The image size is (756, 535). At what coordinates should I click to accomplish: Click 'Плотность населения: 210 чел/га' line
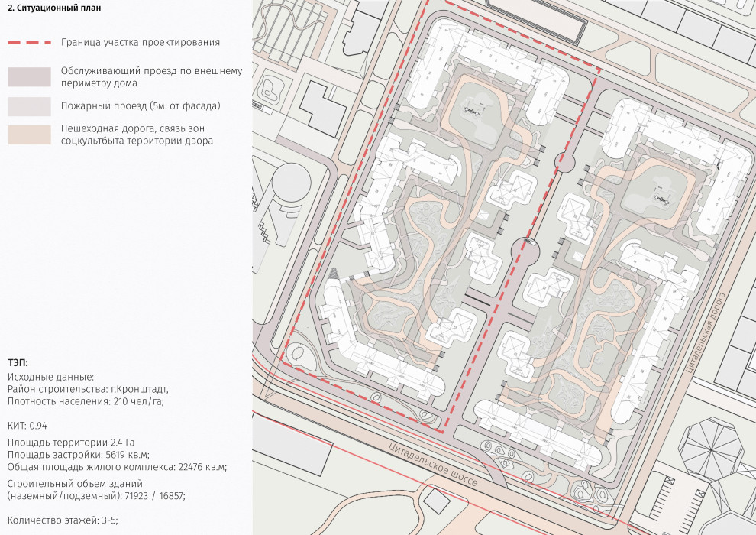tap(86, 400)
